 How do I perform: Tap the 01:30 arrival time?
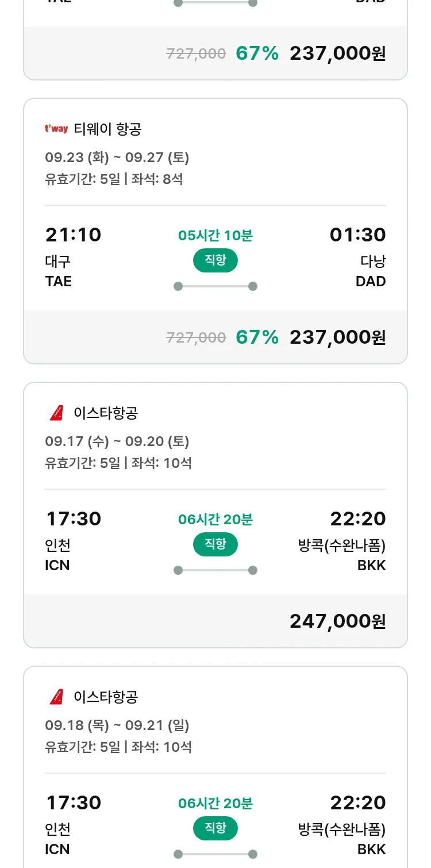point(357,235)
